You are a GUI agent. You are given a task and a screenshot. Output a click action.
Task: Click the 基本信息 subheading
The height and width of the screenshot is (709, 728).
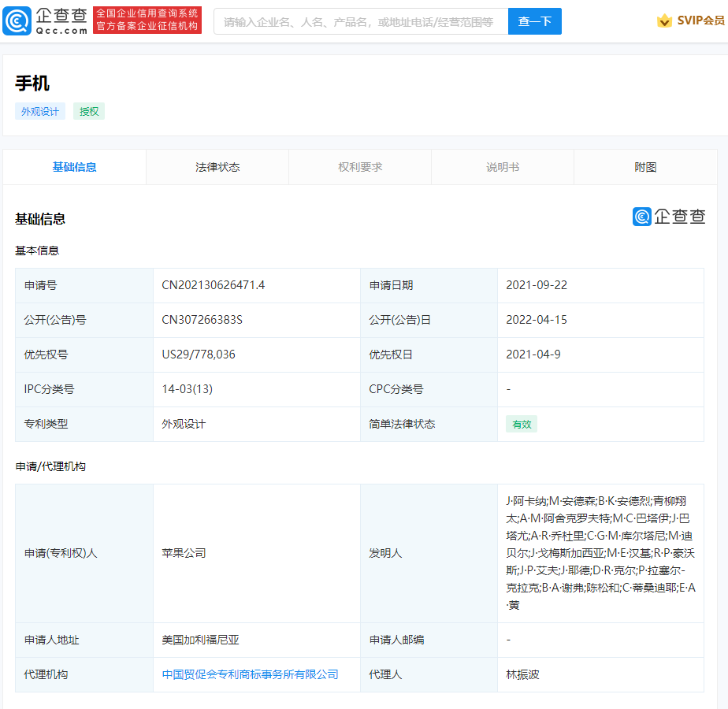pyautogui.click(x=37, y=251)
